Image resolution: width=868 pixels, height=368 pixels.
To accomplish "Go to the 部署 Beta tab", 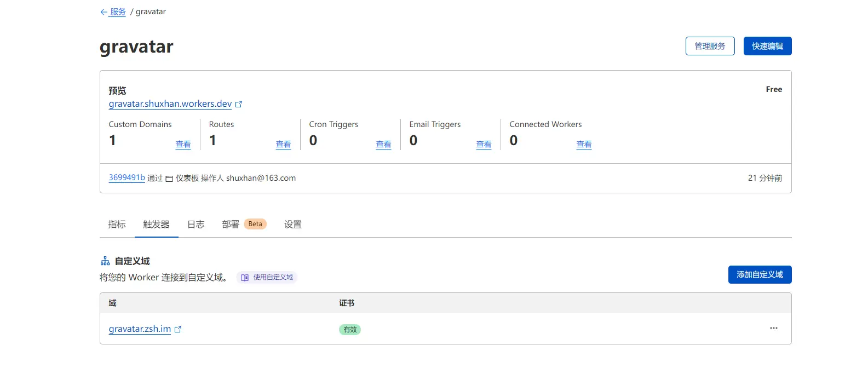I will pos(243,225).
